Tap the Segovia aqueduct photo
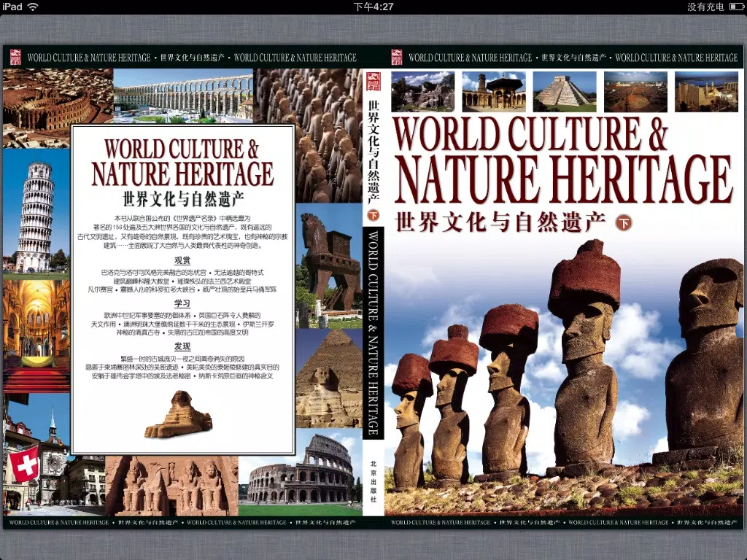 point(183,97)
